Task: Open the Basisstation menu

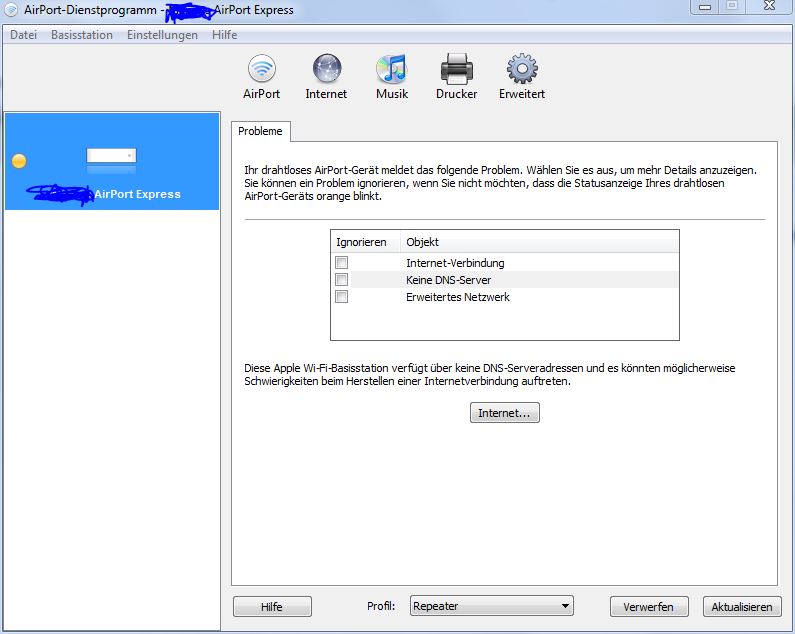Action: pos(82,35)
